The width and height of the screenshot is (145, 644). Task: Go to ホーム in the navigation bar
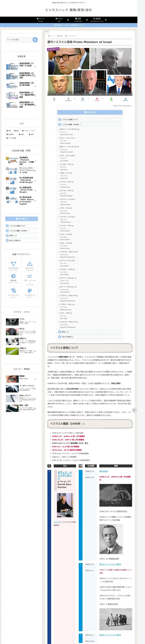click(40, 20)
